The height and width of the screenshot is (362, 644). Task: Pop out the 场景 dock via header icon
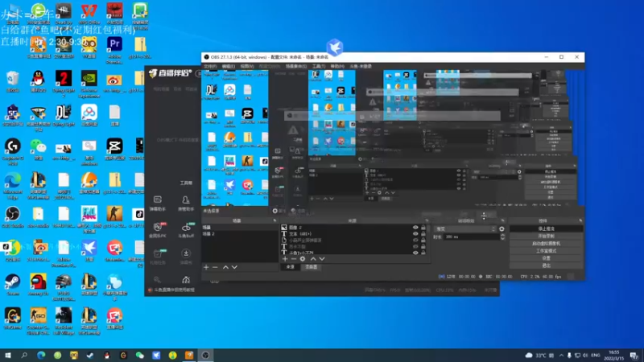coord(275,220)
